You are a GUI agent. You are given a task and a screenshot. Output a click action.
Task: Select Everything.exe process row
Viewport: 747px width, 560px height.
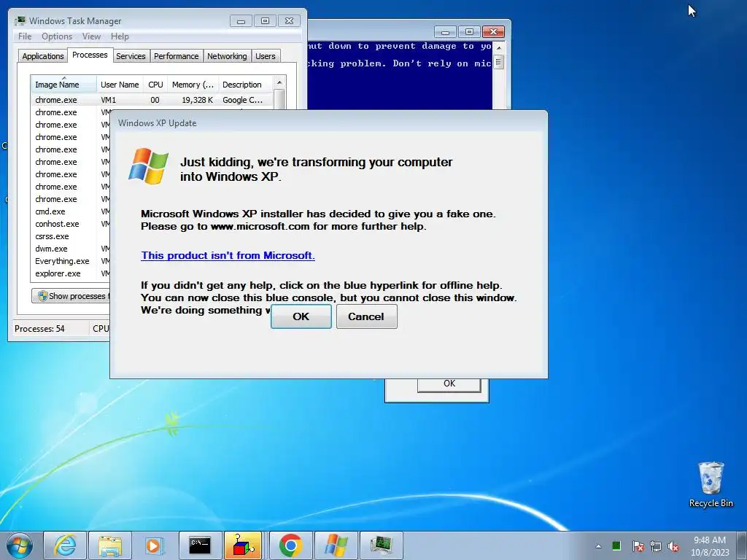[71, 261]
